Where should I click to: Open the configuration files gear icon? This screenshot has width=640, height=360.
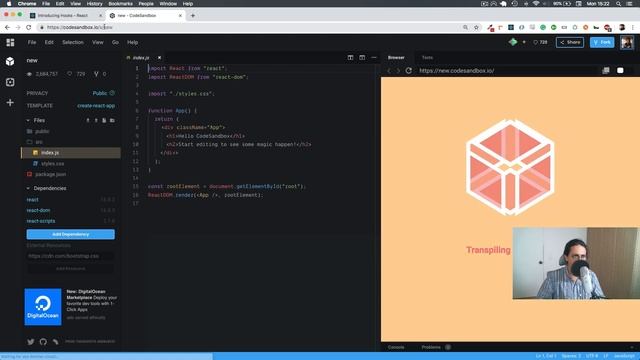pyautogui.click(x=10, y=82)
